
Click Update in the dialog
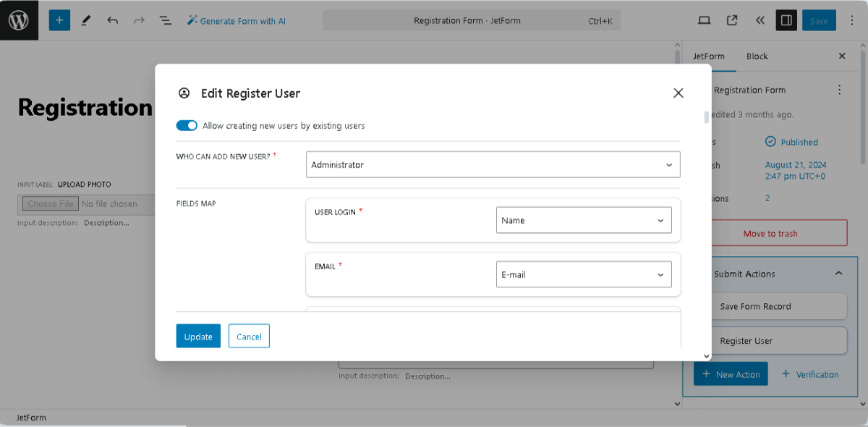click(x=198, y=336)
